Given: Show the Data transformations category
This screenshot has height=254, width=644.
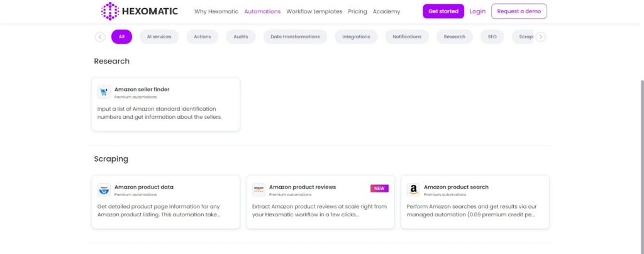Looking at the screenshot, I should [x=295, y=36].
